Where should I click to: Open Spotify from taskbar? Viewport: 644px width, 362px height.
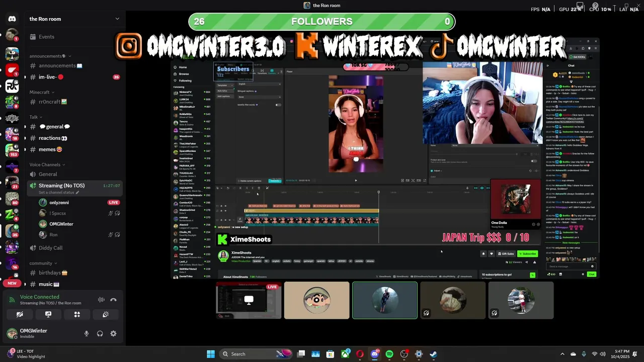[x=389, y=354]
